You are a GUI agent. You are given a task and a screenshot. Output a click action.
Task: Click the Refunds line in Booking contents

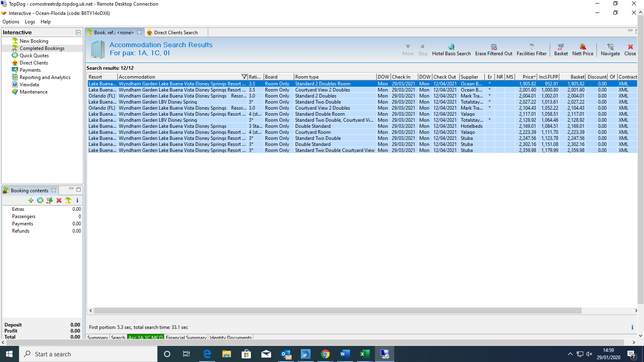click(x=42, y=231)
